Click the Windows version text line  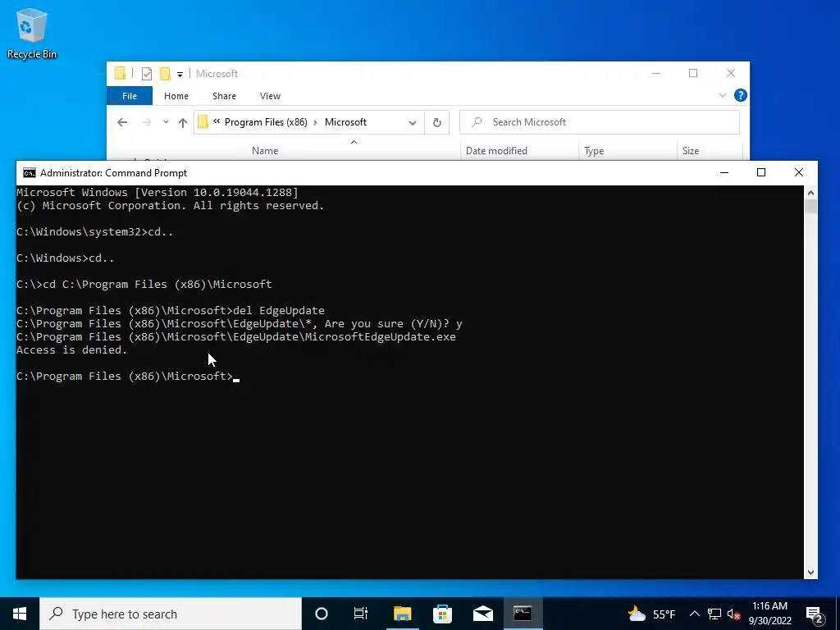pyautogui.click(x=157, y=192)
